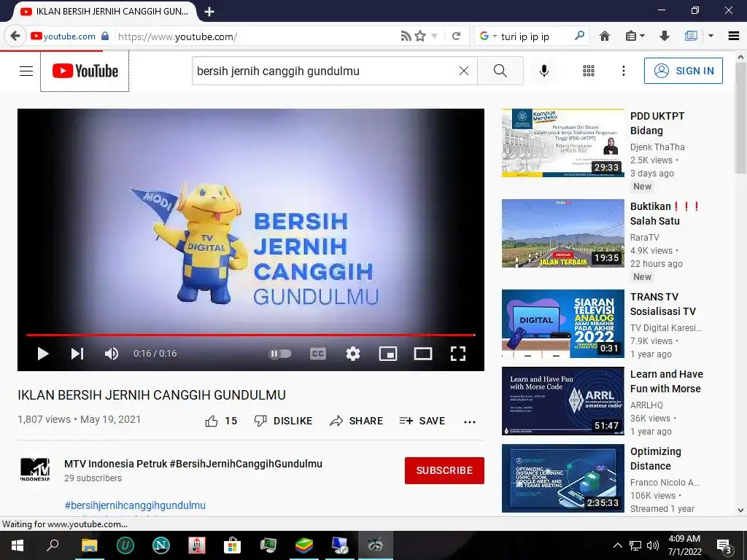Click the red SUBSCRIBE button
This screenshot has height=560, width=747.
click(x=444, y=470)
